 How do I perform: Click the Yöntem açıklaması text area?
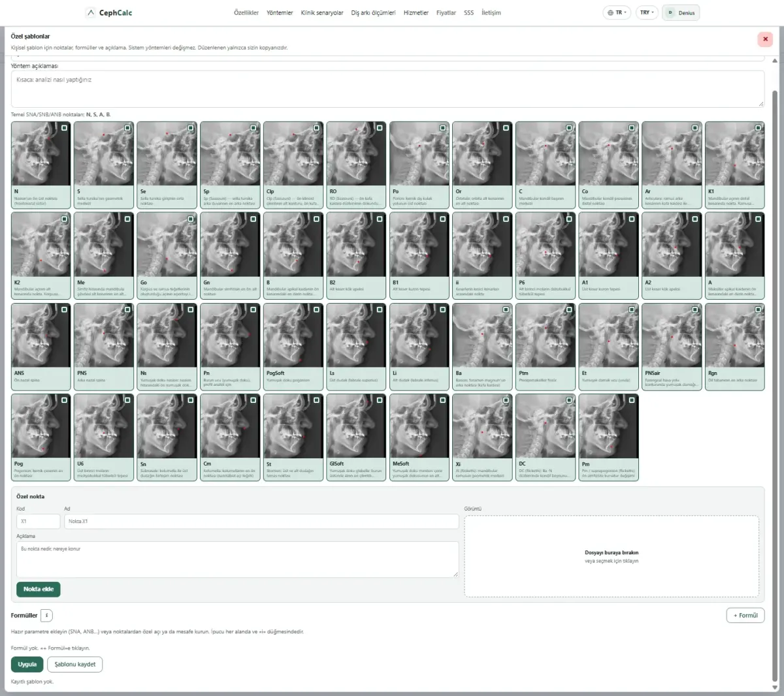[387, 88]
